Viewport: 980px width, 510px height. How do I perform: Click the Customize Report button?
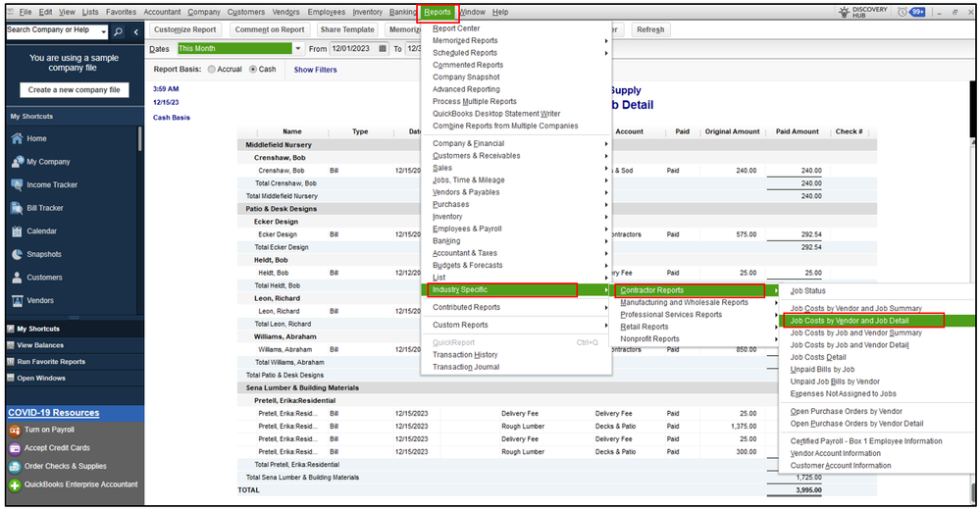185,29
